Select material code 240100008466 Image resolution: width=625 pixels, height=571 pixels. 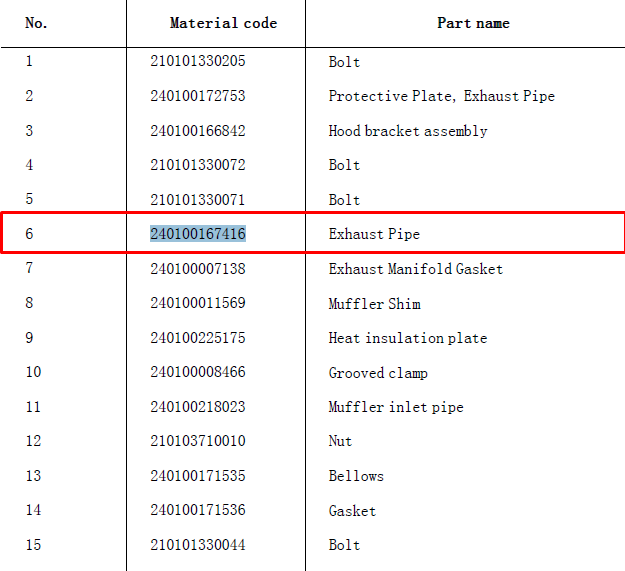(198, 372)
